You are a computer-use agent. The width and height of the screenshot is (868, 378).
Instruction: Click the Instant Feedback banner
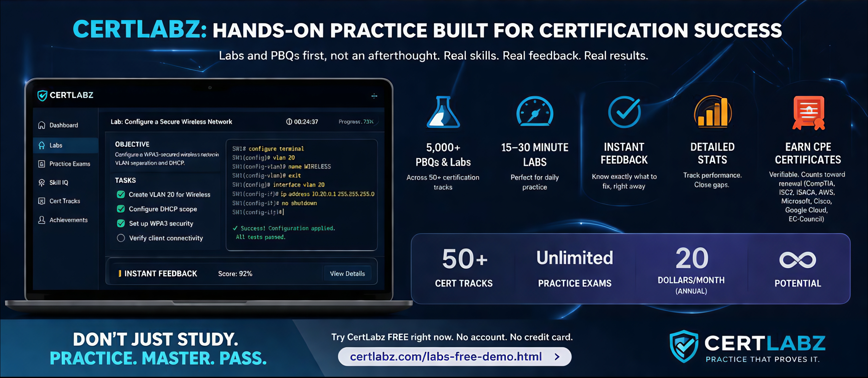160,273
